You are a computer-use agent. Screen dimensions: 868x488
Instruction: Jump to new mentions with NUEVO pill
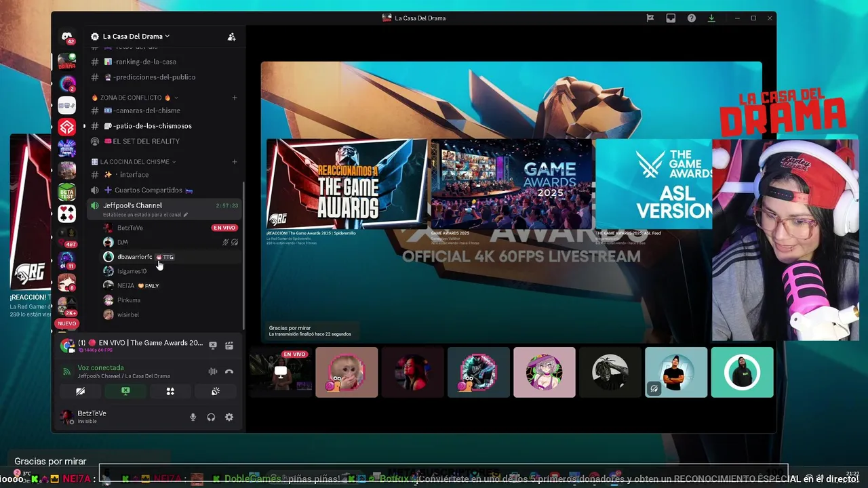pyautogui.click(x=66, y=323)
